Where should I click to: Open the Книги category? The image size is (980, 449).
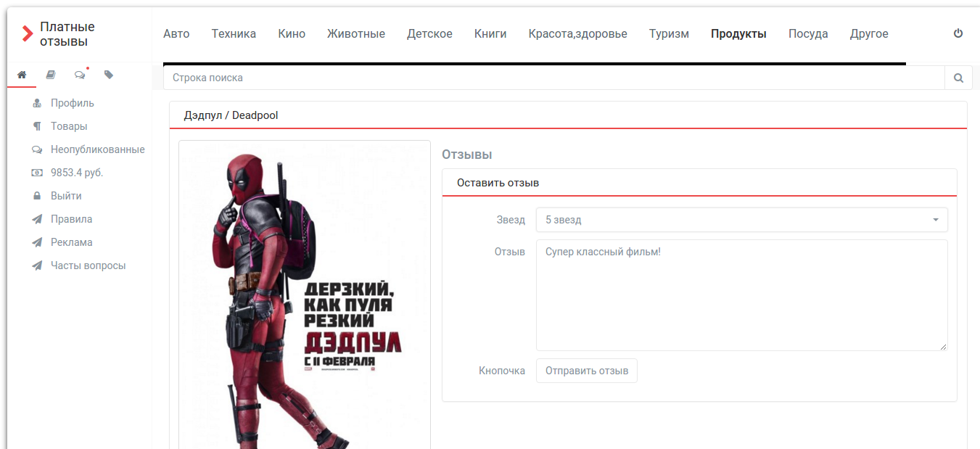490,33
